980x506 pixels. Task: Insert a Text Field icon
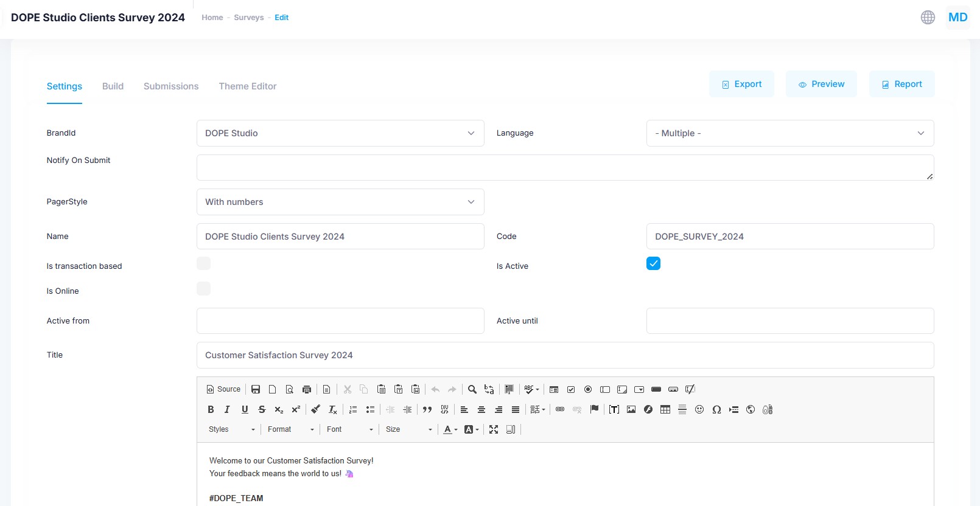point(605,389)
